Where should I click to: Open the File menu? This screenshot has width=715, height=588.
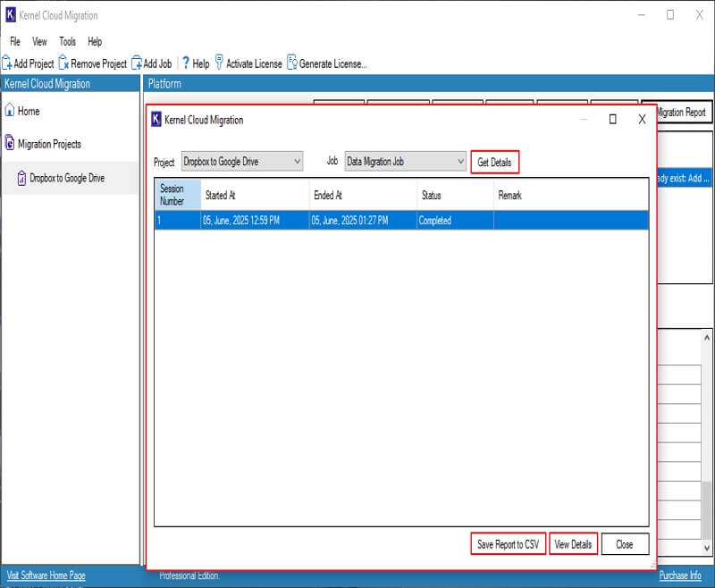coord(13,41)
